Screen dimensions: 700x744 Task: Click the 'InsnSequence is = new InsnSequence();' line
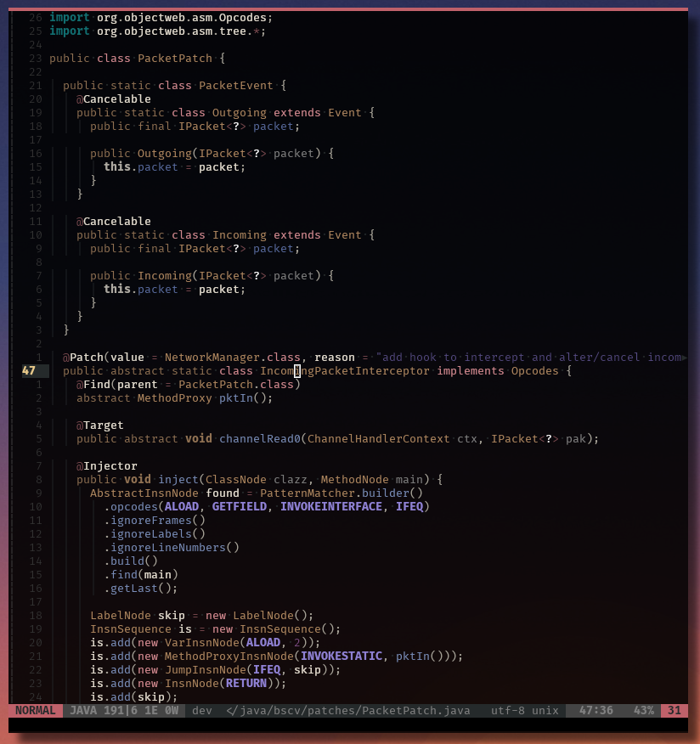tap(216, 629)
